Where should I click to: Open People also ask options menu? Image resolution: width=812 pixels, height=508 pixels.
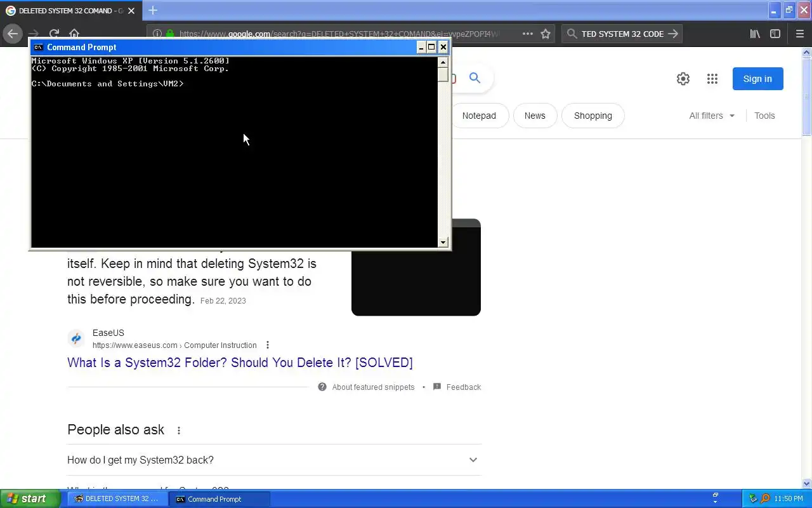point(179,431)
